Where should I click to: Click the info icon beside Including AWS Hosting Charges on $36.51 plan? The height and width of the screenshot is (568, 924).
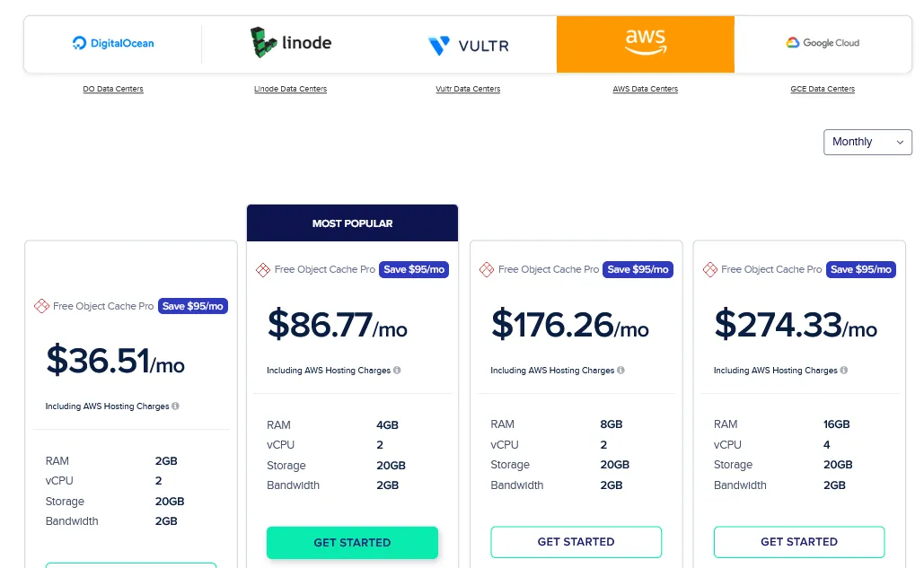pos(173,406)
